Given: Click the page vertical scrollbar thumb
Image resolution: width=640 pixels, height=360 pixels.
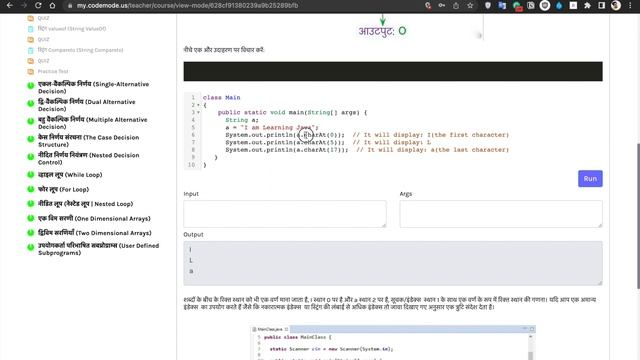Looking at the screenshot, I should pyautogui.click(x=637, y=216).
